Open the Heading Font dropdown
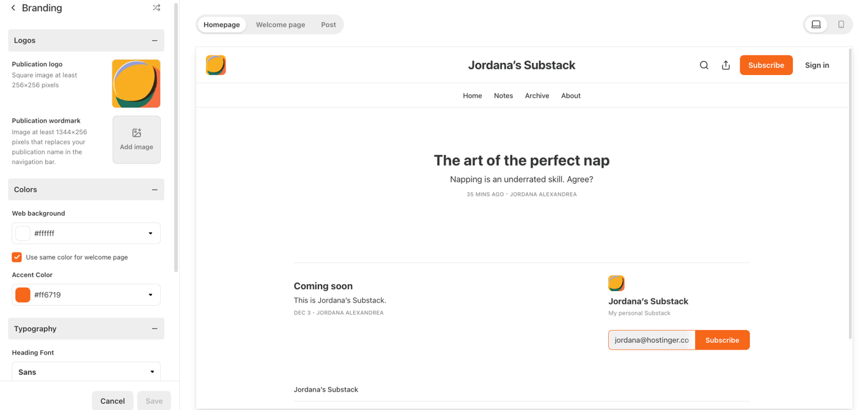 tap(86, 371)
